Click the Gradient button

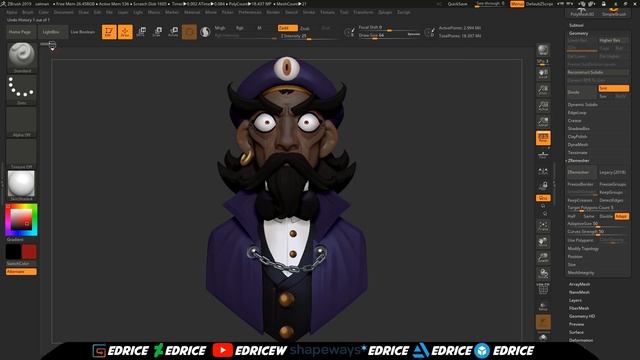[x=15, y=240]
